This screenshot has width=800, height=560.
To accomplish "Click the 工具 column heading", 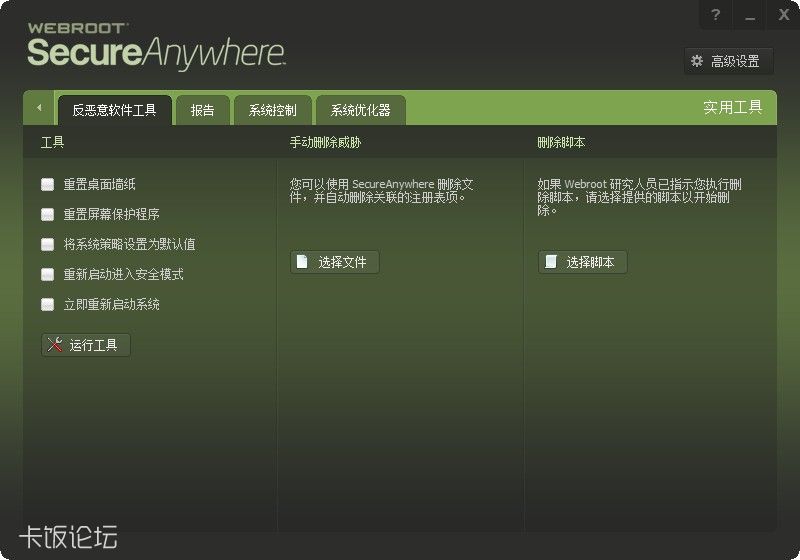I will [x=53, y=142].
